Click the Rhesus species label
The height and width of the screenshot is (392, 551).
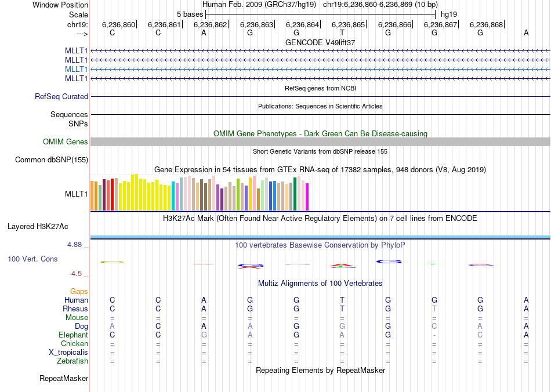click(x=75, y=308)
